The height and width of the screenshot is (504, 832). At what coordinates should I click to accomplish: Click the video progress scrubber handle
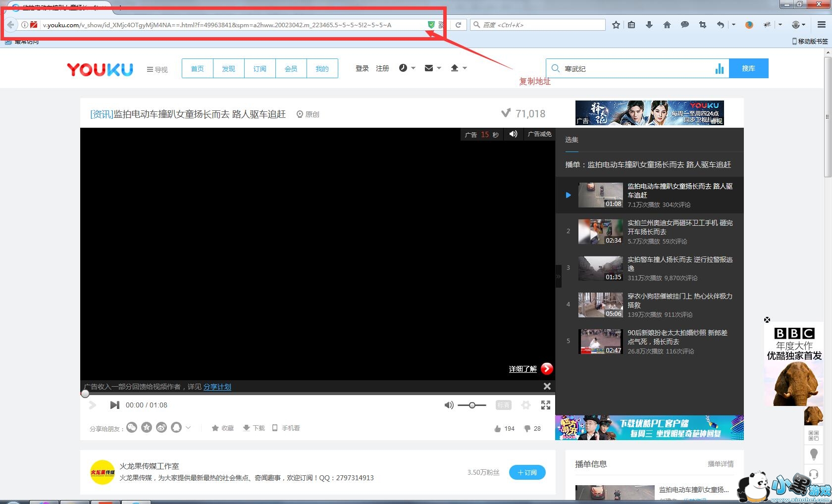tap(85, 394)
